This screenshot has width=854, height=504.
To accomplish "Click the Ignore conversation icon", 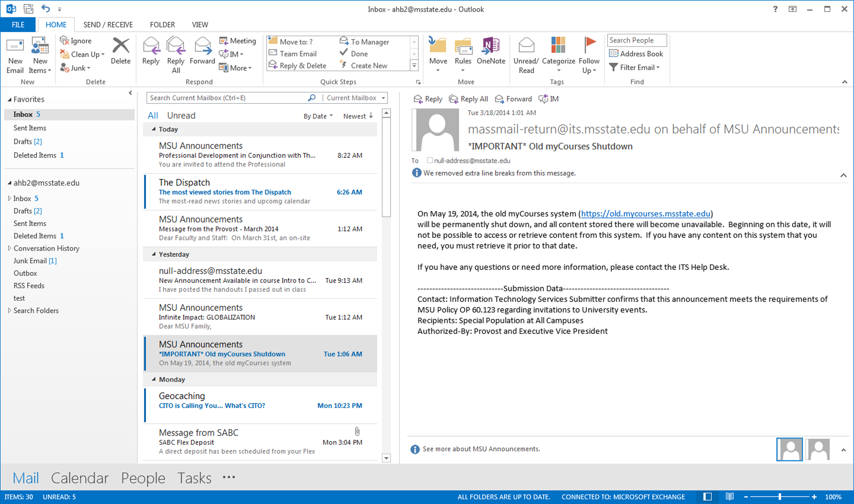I will pyautogui.click(x=64, y=41).
